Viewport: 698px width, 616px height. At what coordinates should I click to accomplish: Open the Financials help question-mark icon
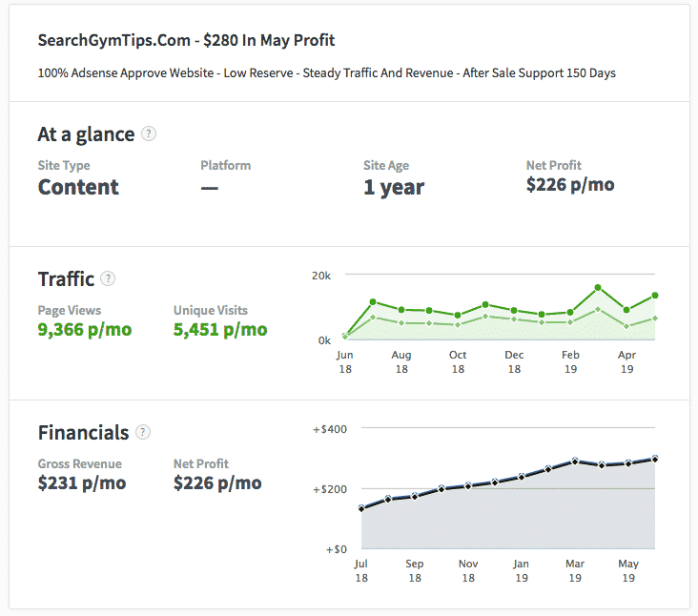point(143,432)
